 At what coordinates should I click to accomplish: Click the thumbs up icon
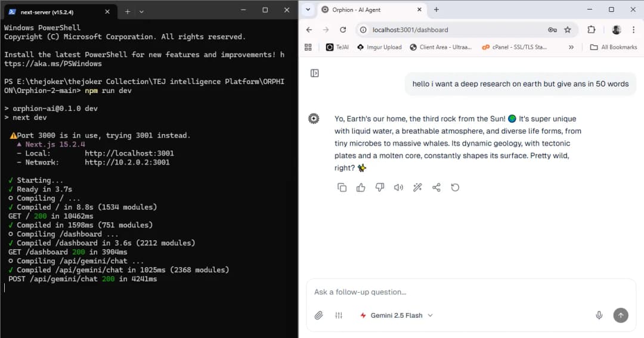pos(361,187)
